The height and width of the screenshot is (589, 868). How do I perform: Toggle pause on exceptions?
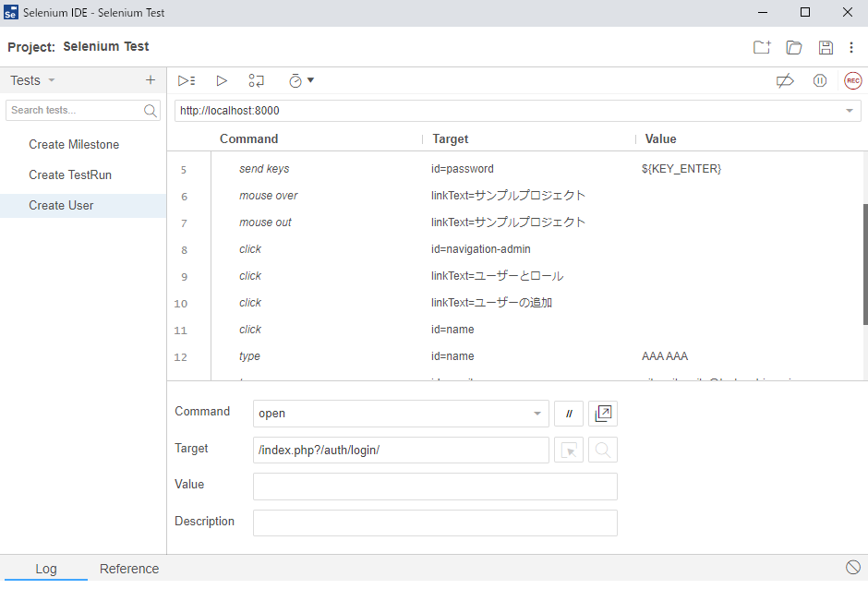[820, 80]
